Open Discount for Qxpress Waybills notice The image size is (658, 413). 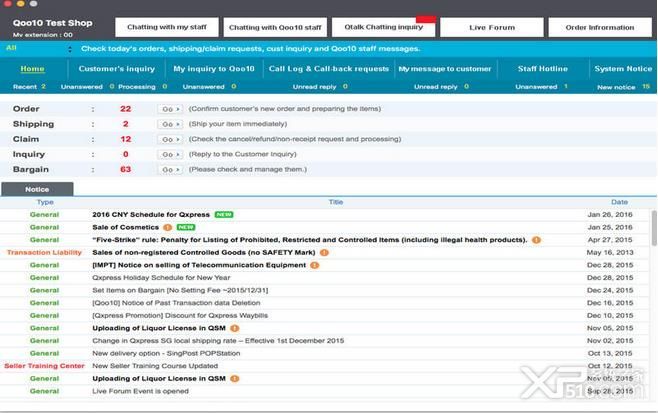[180, 316]
